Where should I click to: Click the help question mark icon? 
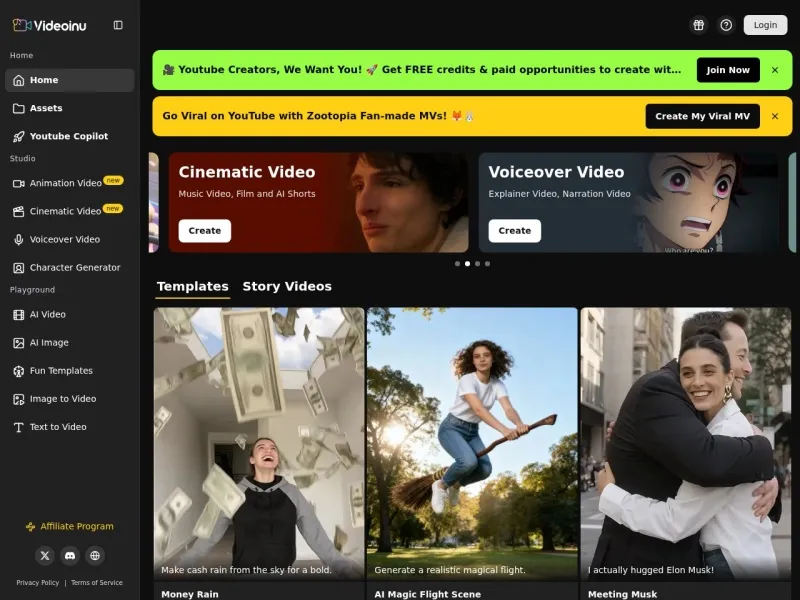pos(726,25)
